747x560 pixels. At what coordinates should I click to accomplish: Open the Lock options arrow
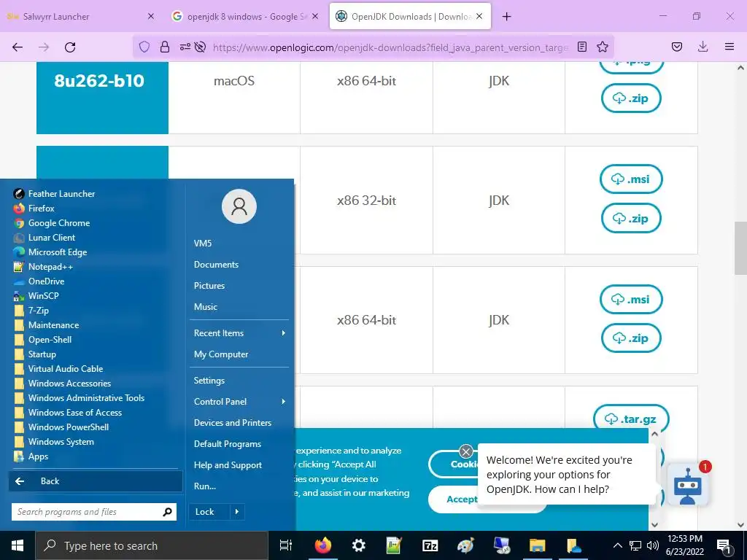click(237, 512)
